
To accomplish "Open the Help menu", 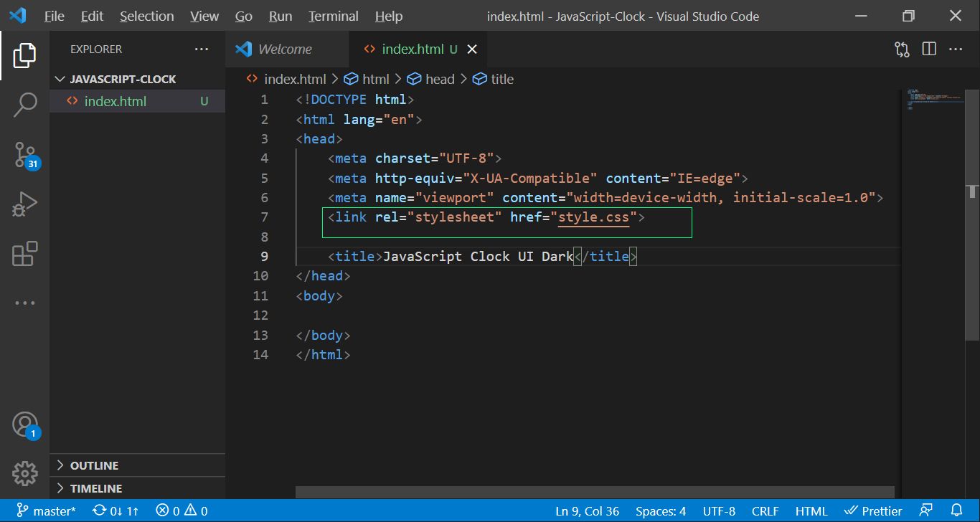I will point(389,16).
